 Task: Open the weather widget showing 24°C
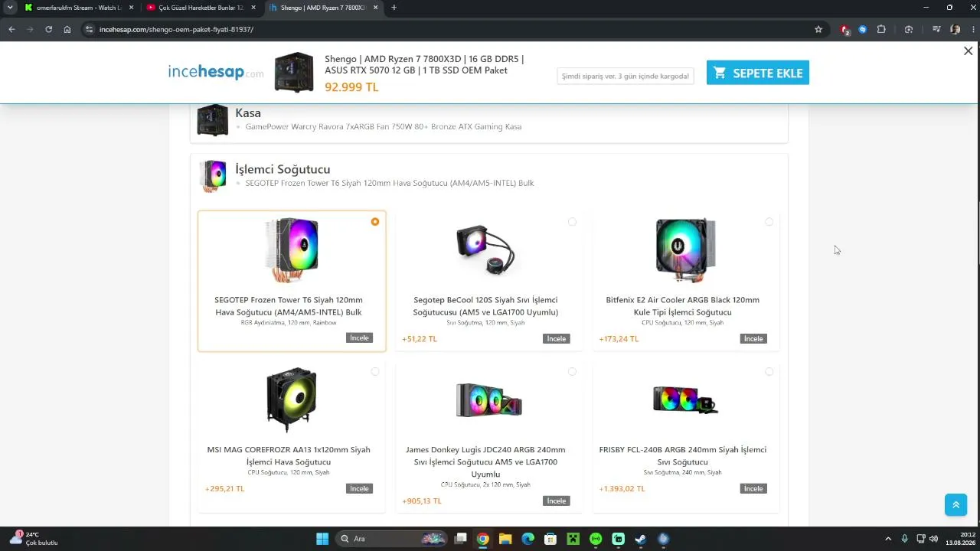(x=34, y=539)
